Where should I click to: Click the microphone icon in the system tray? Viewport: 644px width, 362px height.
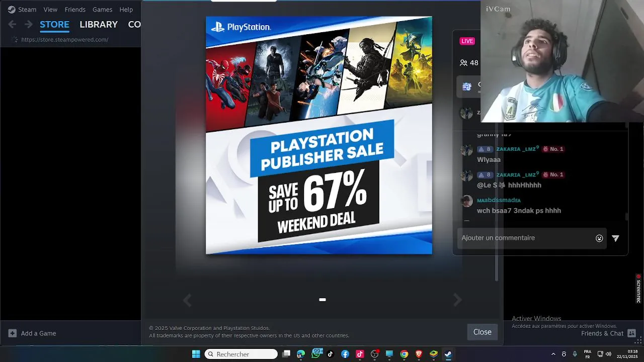[575, 354]
